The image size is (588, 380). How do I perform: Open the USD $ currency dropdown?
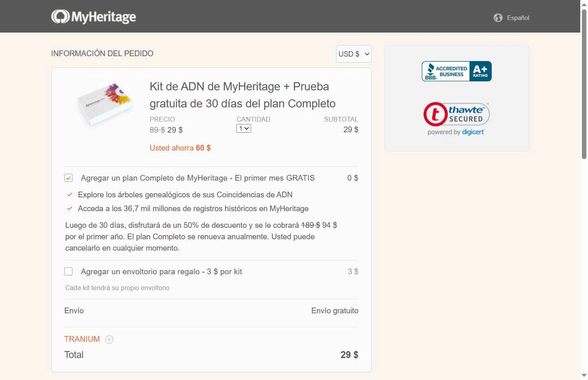(x=354, y=54)
